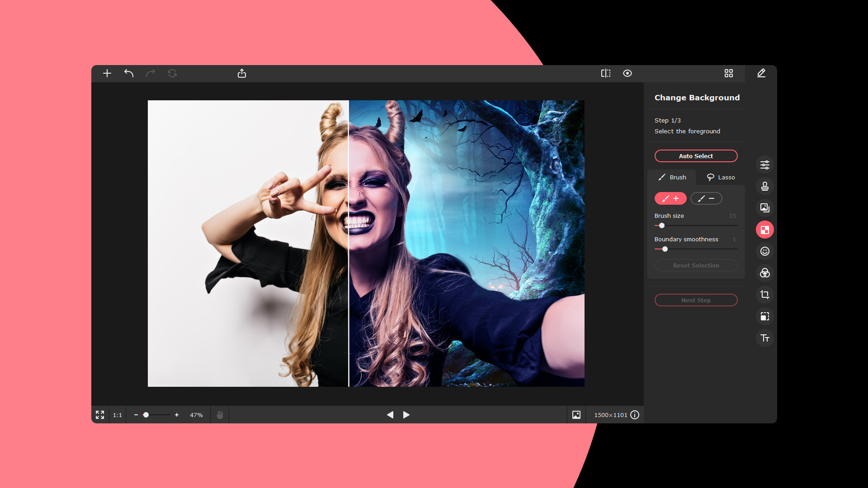Switch to the Brush tab
This screenshot has width=868, height=488.
pos(672,177)
